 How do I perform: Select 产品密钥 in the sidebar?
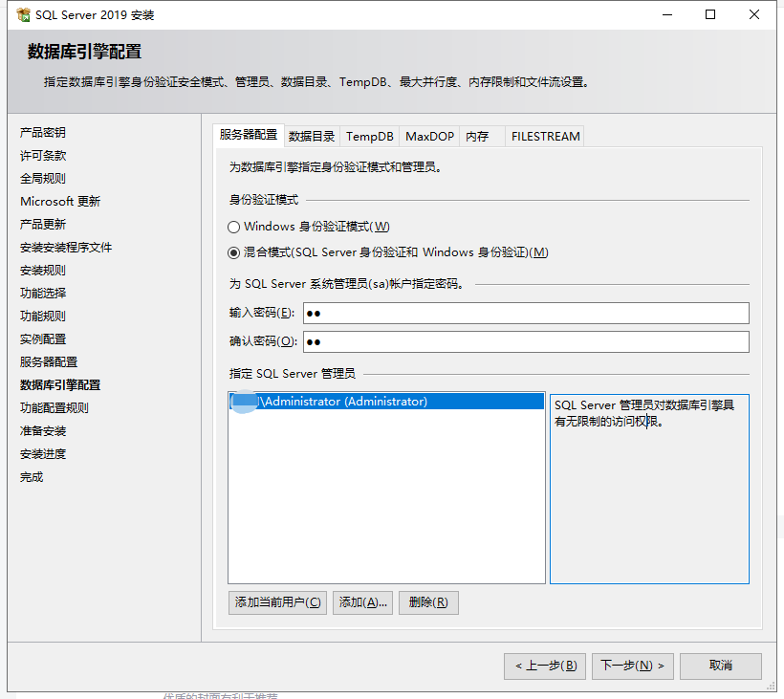pyautogui.click(x=43, y=134)
